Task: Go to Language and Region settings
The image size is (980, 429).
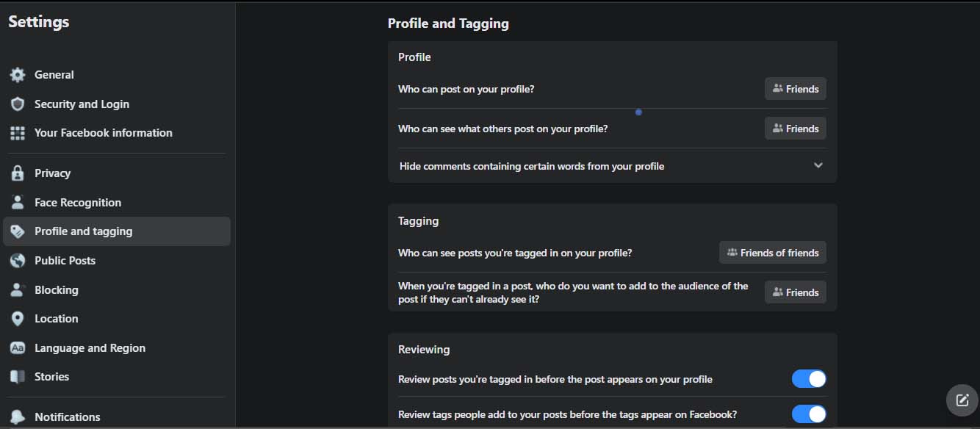Action: 90,348
